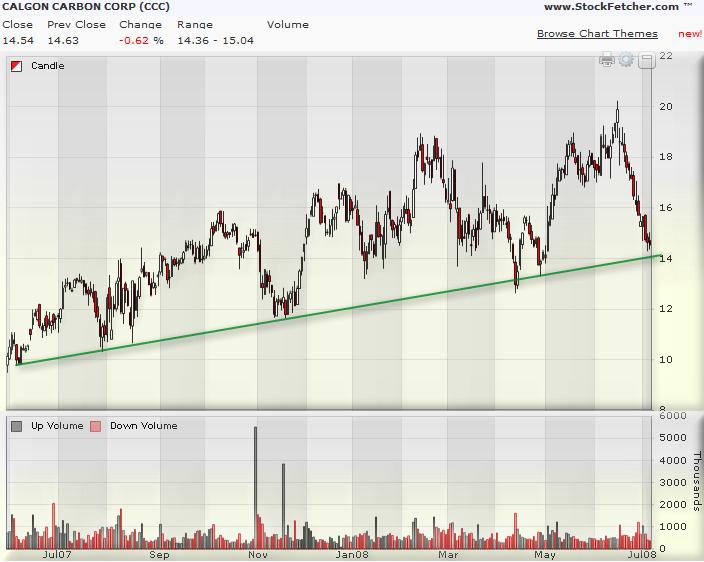Click the Sep date axis label

[x=159, y=555]
